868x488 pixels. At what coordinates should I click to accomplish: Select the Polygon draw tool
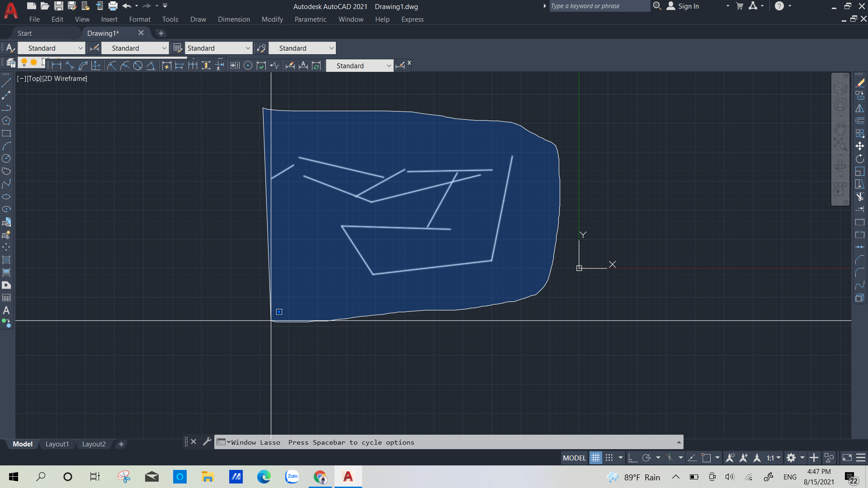pos(6,121)
